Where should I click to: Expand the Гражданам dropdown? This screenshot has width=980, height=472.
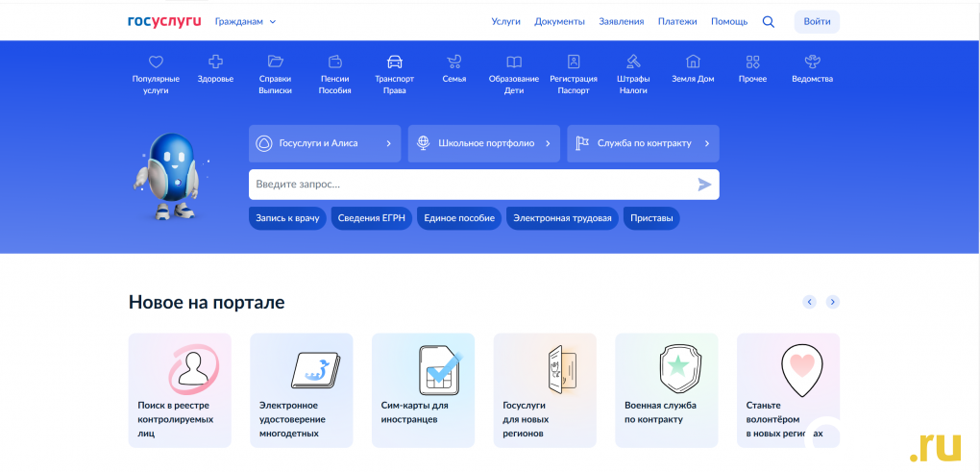[245, 21]
